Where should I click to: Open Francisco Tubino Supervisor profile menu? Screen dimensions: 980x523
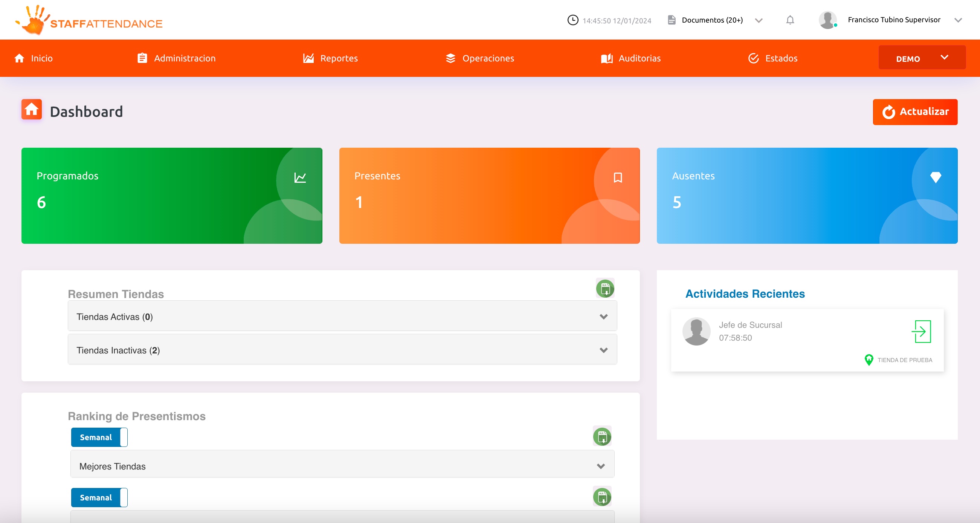pyautogui.click(x=893, y=20)
